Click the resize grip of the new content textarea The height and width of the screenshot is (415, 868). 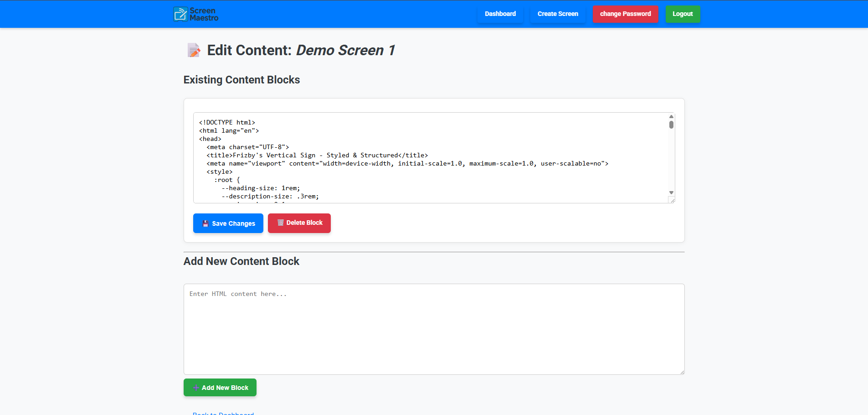tap(682, 372)
